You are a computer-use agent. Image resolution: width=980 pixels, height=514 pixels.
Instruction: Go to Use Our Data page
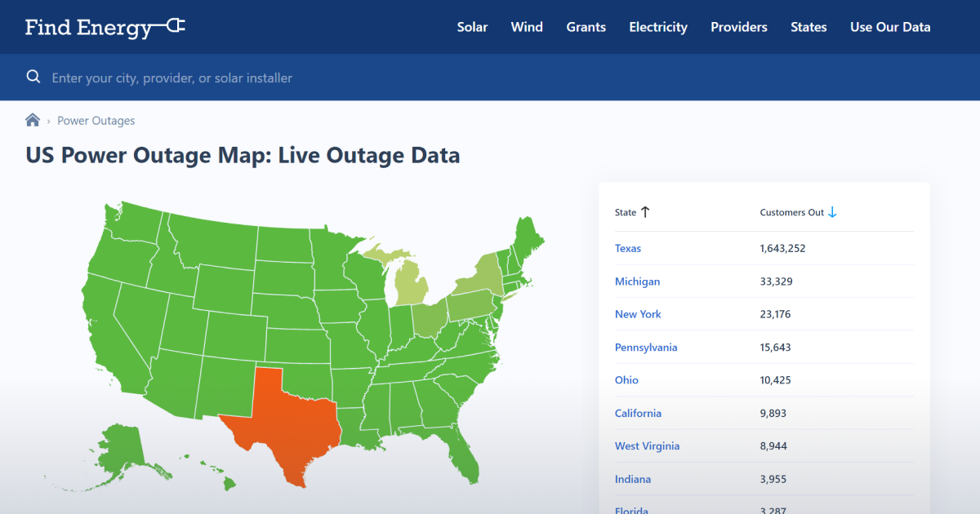[x=889, y=27]
